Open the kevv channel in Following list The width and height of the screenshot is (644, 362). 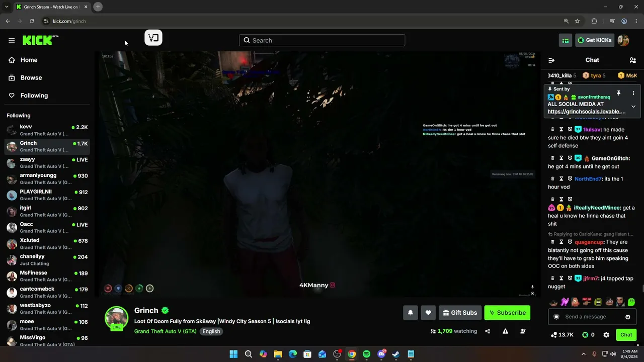click(x=48, y=130)
